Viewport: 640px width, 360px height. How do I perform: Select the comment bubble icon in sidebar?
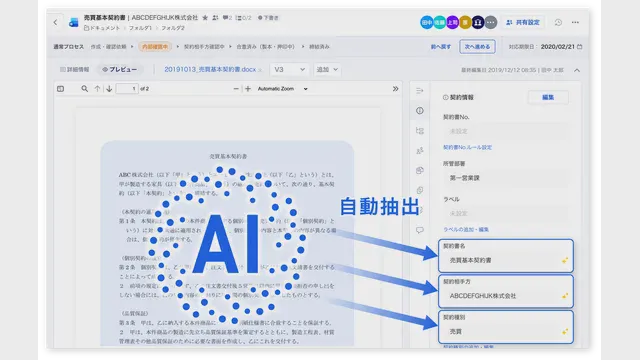point(420,230)
